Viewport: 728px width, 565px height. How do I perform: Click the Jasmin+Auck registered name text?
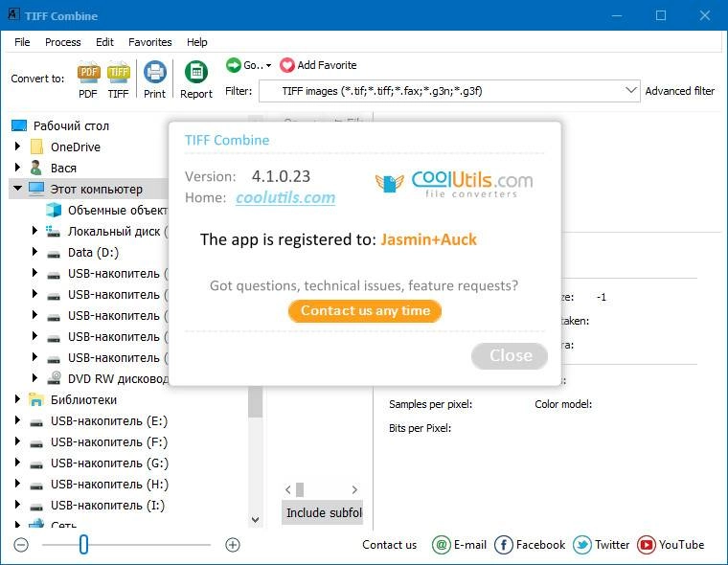coord(428,239)
